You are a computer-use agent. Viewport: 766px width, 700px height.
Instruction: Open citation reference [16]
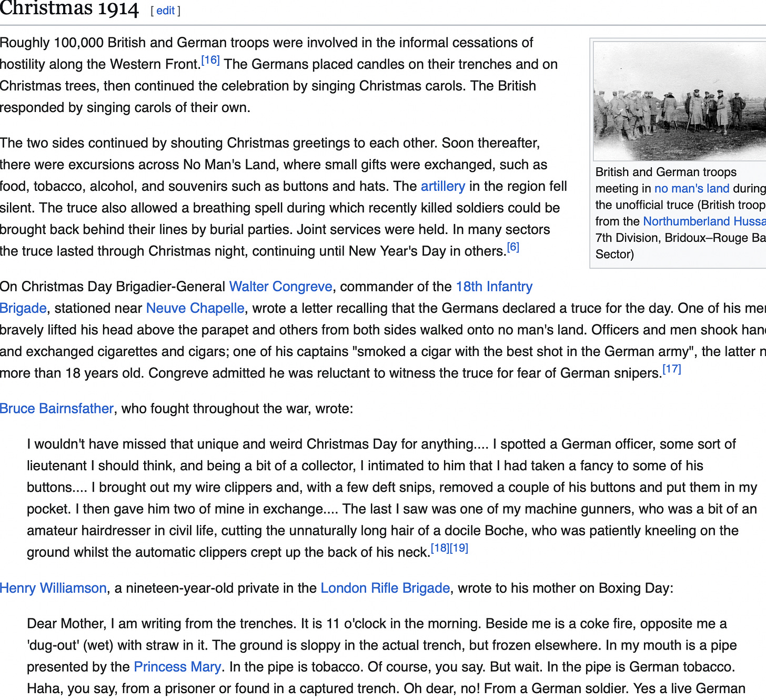(210, 60)
